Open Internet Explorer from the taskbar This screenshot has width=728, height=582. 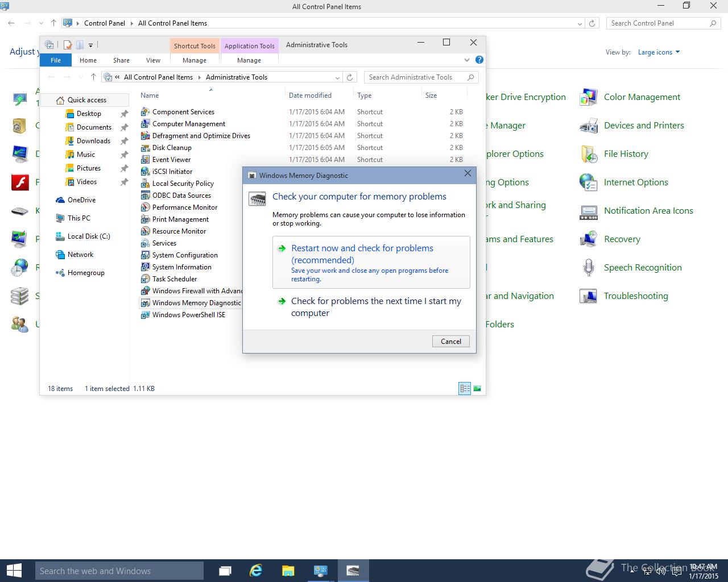256,571
